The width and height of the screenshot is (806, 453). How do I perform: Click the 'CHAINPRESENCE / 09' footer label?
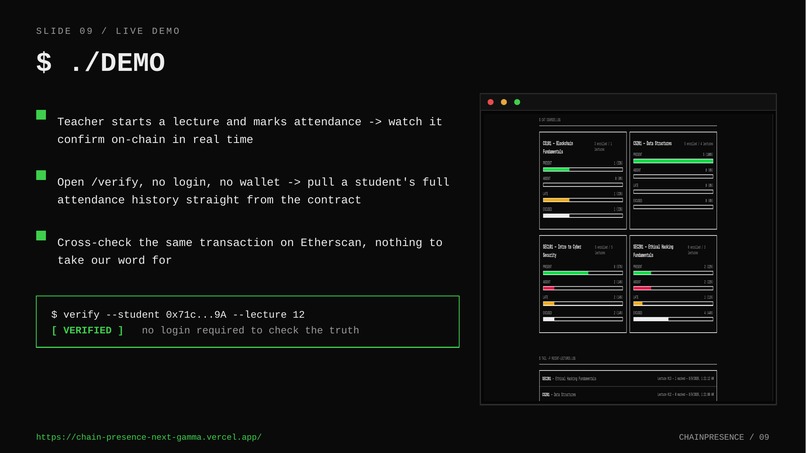coord(724,437)
